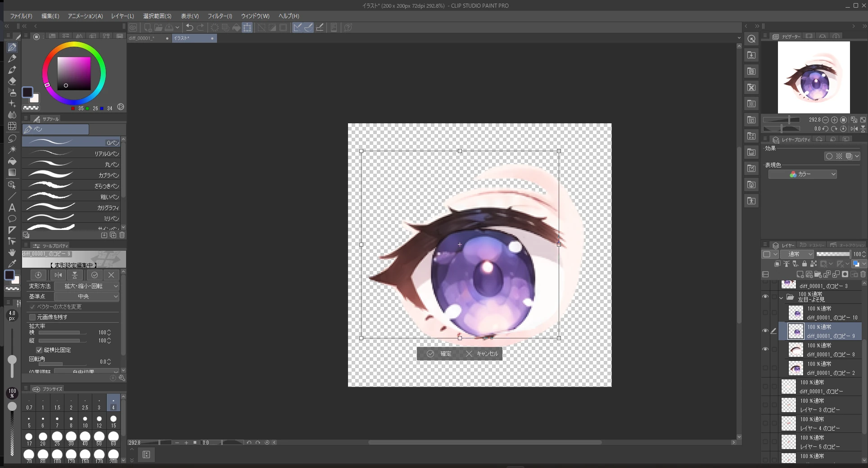This screenshot has width=868, height=468.
Task: Click the 確定 button below the canvas
Action: pyautogui.click(x=439, y=354)
